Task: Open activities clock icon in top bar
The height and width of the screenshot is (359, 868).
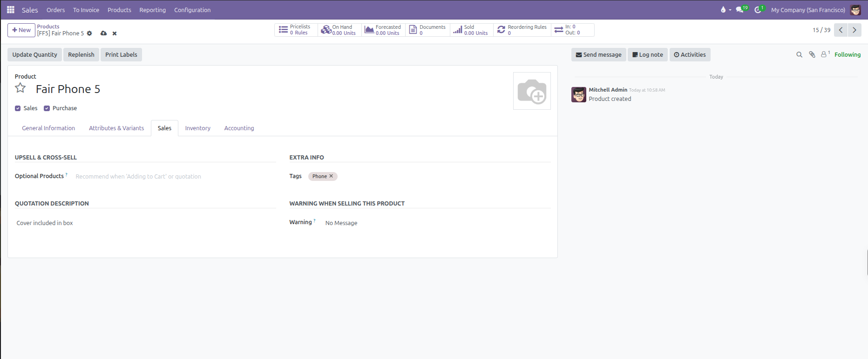Action: [759, 10]
